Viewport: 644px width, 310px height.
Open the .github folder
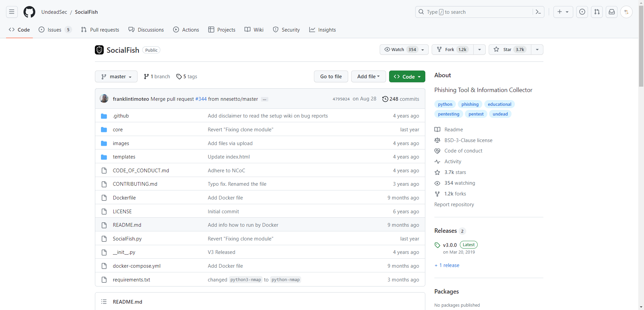click(x=121, y=116)
